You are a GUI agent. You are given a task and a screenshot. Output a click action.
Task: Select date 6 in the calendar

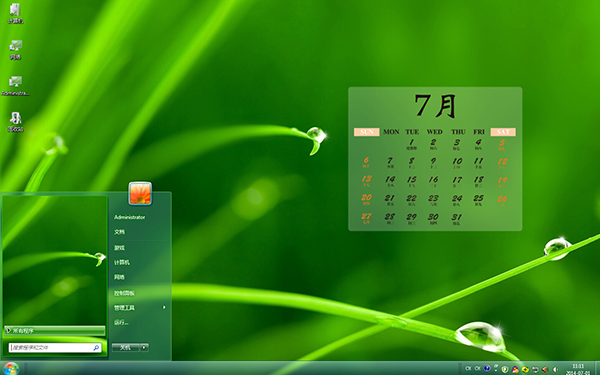pos(366,162)
